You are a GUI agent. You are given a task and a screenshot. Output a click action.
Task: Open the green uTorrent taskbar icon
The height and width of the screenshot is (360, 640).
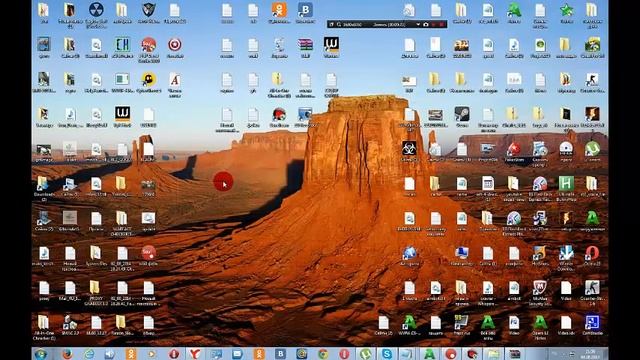(x=365, y=354)
